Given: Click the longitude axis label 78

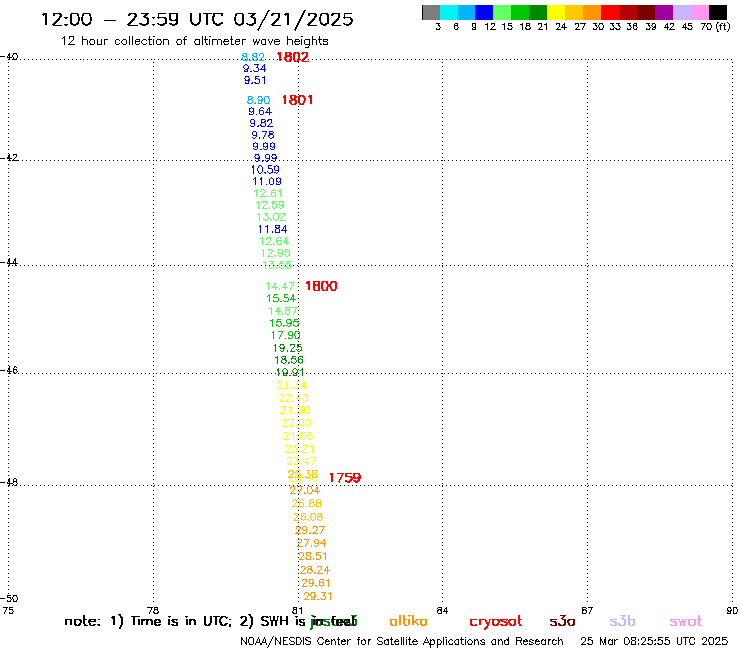Looking at the screenshot, I should pyautogui.click(x=153, y=610).
